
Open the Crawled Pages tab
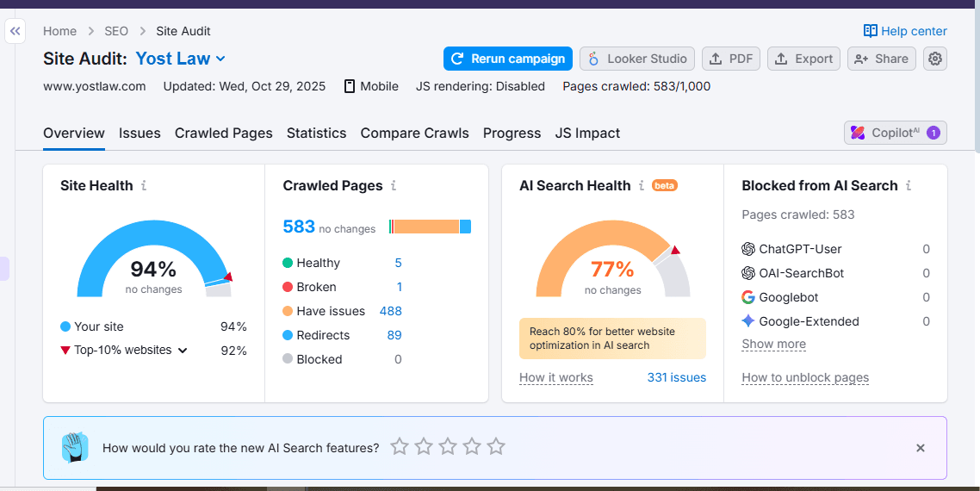point(224,134)
